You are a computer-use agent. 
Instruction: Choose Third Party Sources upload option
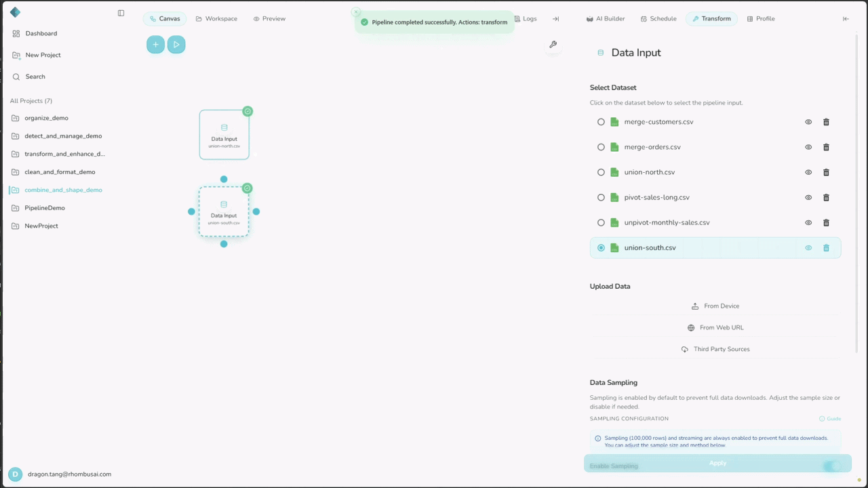715,350
